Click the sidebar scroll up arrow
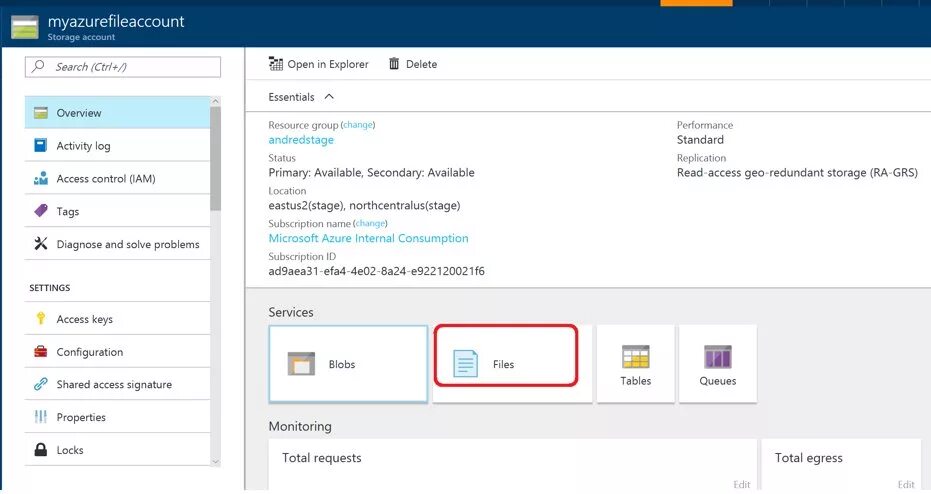Screen dimensions: 931x494 coord(216,102)
